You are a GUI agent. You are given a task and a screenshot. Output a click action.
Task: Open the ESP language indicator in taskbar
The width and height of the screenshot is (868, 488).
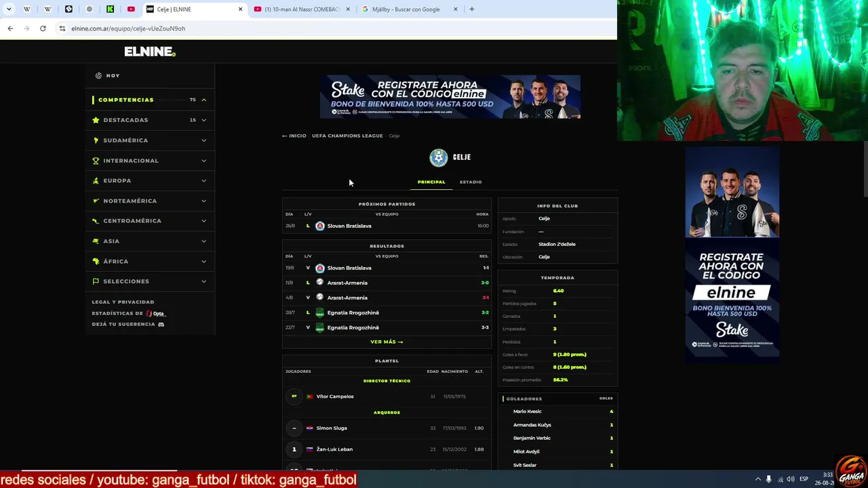(x=804, y=479)
